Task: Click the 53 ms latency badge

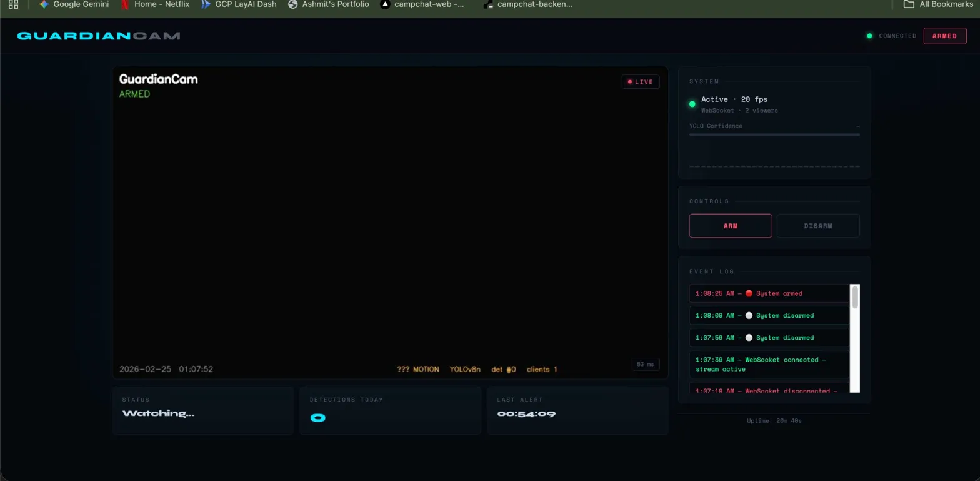Action: click(645, 364)
